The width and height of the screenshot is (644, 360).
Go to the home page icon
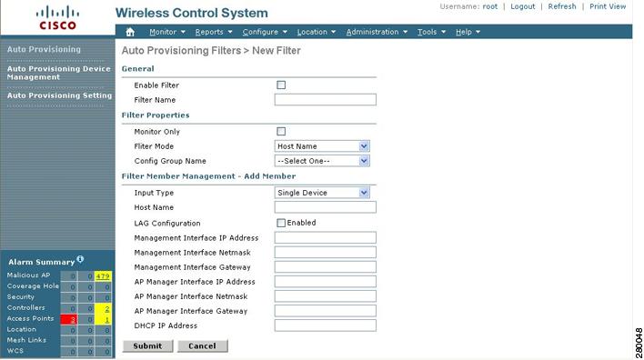(130, 32)
